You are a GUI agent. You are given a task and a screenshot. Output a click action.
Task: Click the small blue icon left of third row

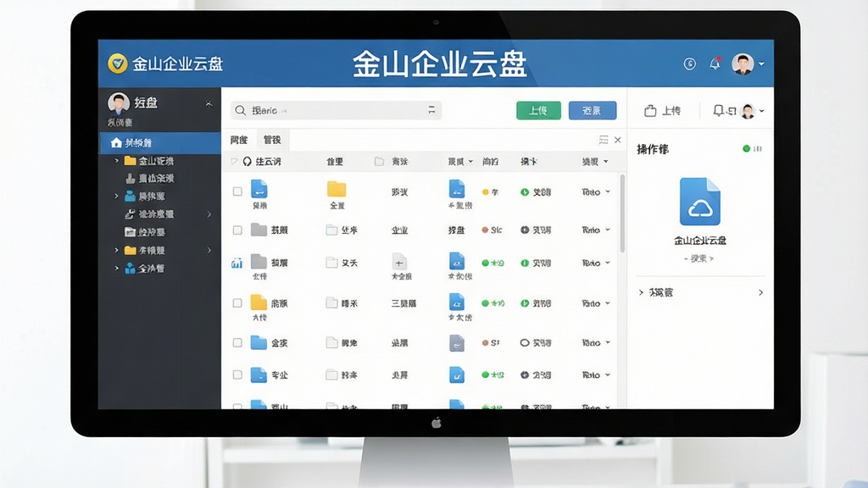click(x=236, y=263)
